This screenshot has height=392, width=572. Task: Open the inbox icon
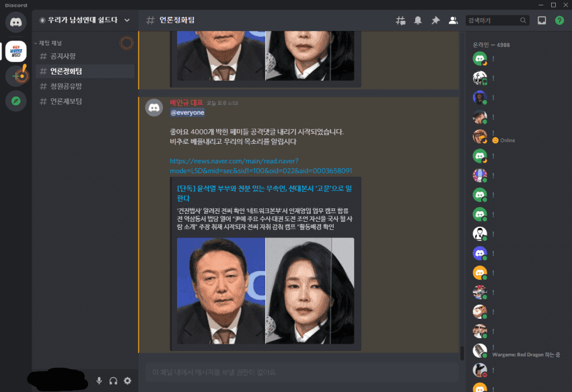[542, 20]
